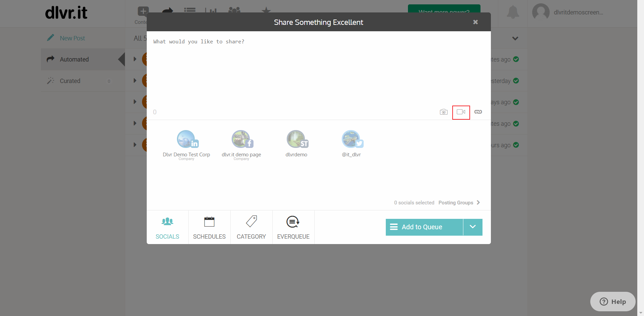This screenshot has height=316, width=644.
Task: Insert a link using chain icon
Action: (x=478, y=112)
